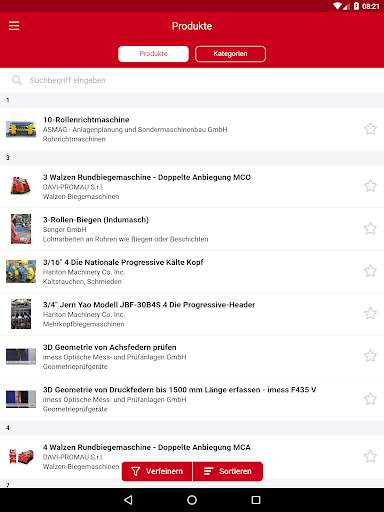The width and height of the screenshot is (384, 512).
Task: Select the Kaltstauchen, Schmieden category label
Action: tap(82, 282)
